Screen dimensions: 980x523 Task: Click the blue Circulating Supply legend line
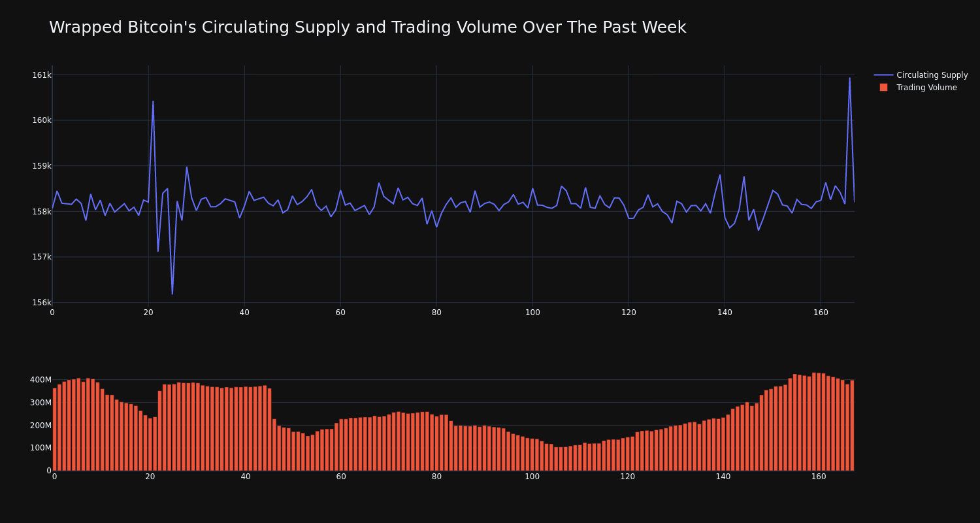click(x=883, y=75)
